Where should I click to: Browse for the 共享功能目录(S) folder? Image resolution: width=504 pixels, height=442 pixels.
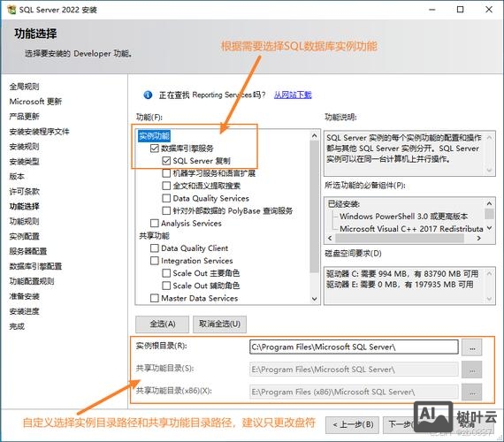click(472, 370)
